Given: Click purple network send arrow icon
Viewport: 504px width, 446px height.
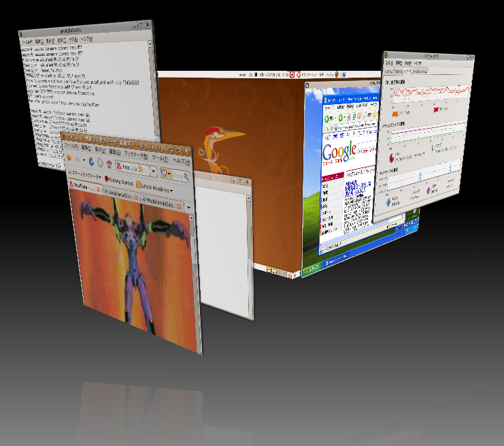Looking at the screenshot, I should coord(428,190).
